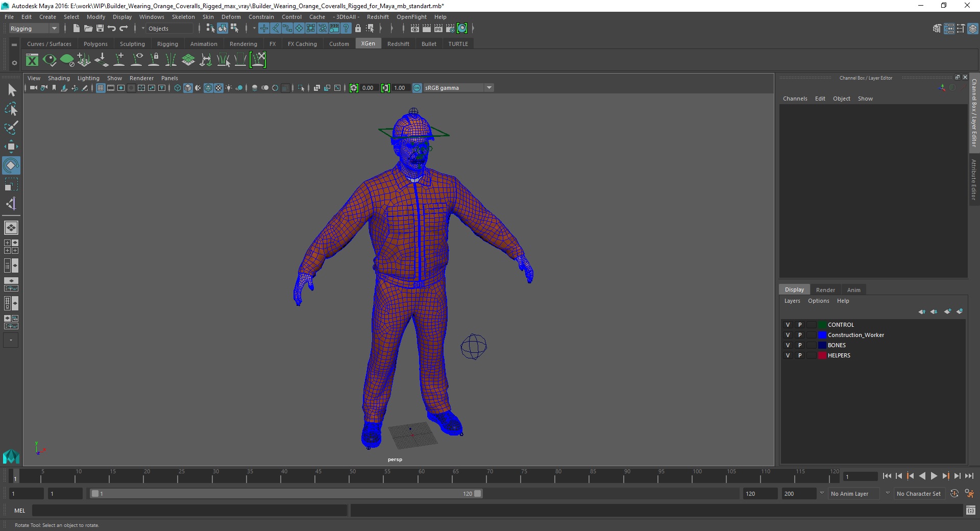Toggle visibility of CONTROL layer
The width and height of the screenshot is (980, 531).
pyautogui.click(x=788, y=325)
